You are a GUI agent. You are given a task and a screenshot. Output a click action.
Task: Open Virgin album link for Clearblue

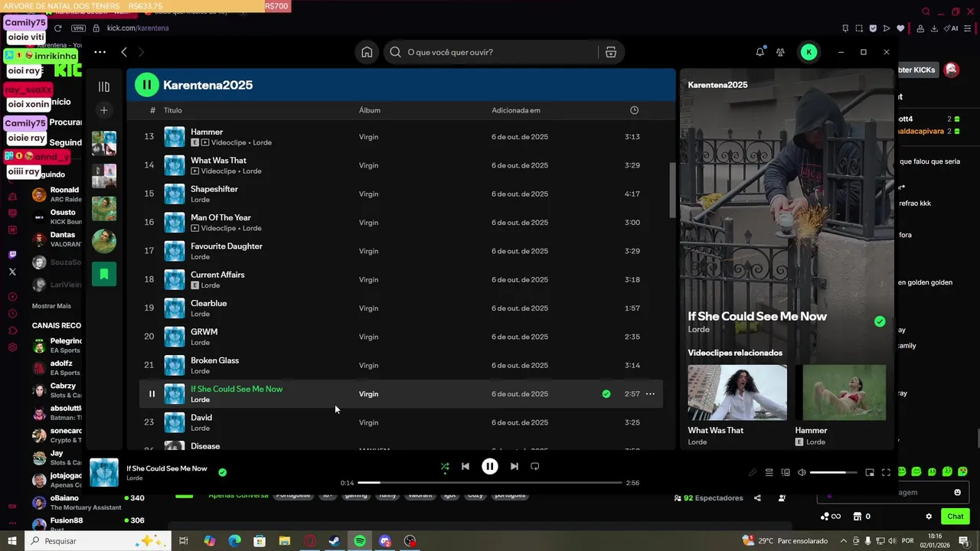click(369, 308)
